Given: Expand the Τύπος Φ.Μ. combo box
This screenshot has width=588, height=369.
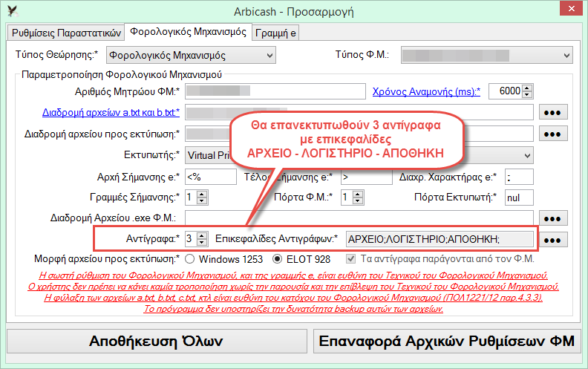Looking at the screenshot, I should pos(487,56).
